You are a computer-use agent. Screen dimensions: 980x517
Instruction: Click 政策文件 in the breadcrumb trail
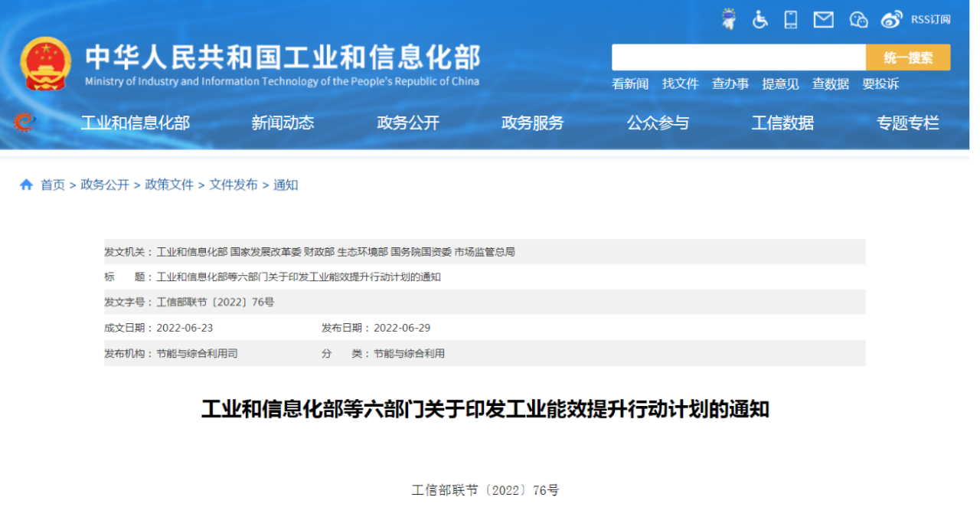[x=169, y=185]
